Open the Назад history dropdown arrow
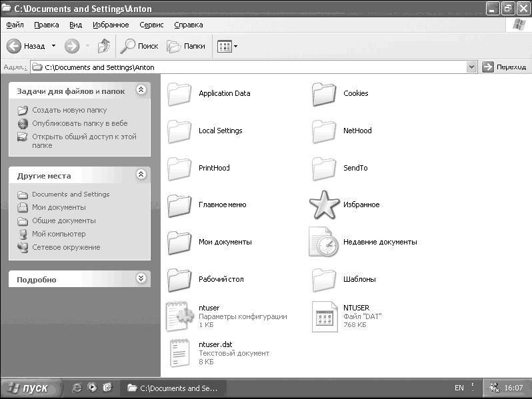Screen dimensions: 532x399 tap(53, 45)
